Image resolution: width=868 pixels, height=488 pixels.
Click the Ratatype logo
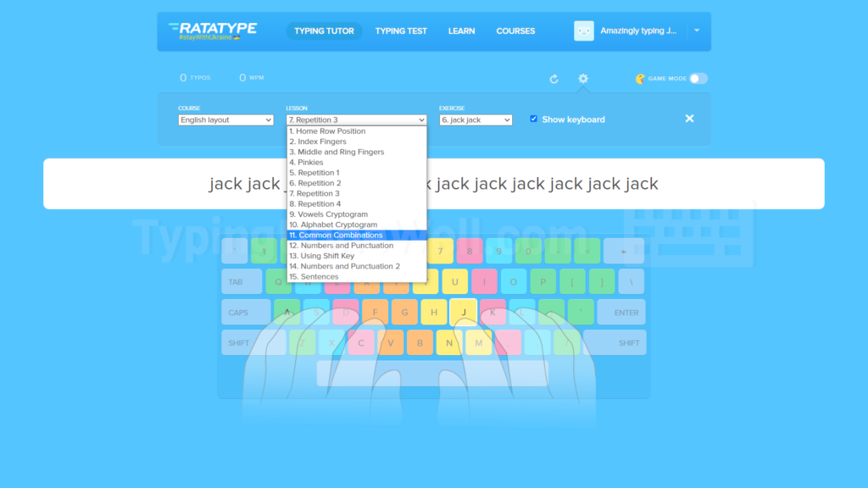[213, 31]
